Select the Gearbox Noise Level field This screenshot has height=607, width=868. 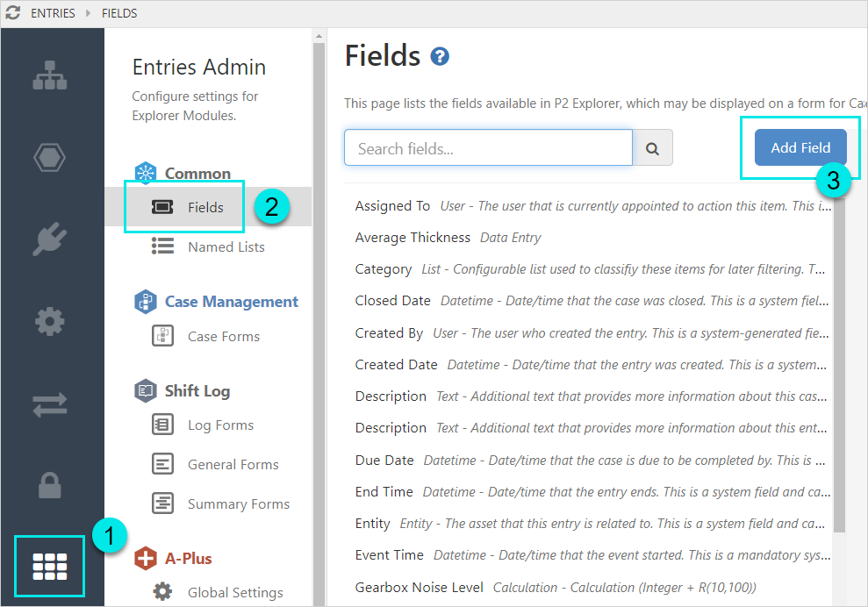[x=420, y=587]
